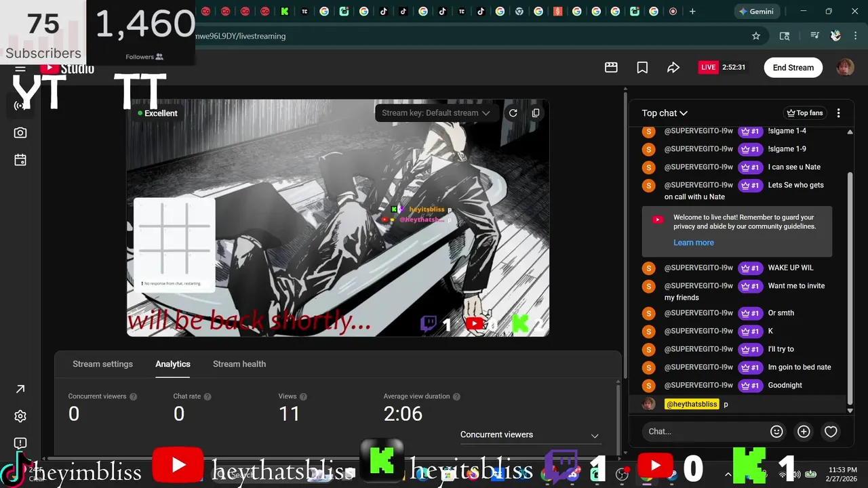Click the @heythatsbliss highlighted username
The width and height of the screenshot is (868, 488).
(692, 404)
